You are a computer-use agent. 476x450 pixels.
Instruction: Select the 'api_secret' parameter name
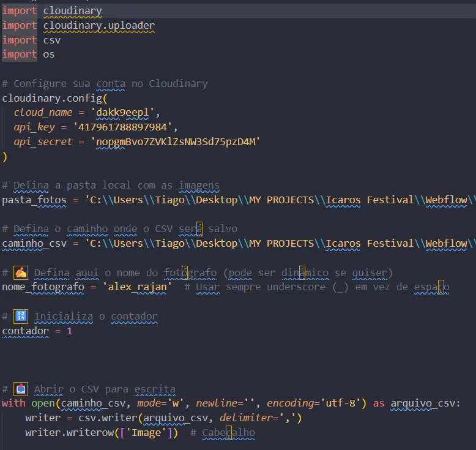(x=43, y=141)
